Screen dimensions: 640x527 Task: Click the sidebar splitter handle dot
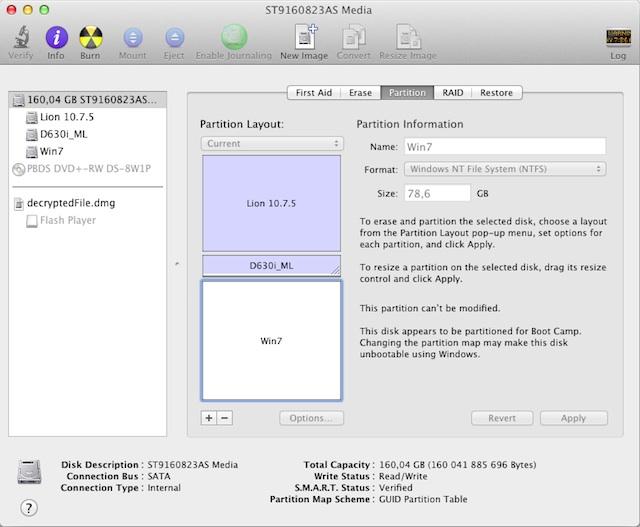177,264
